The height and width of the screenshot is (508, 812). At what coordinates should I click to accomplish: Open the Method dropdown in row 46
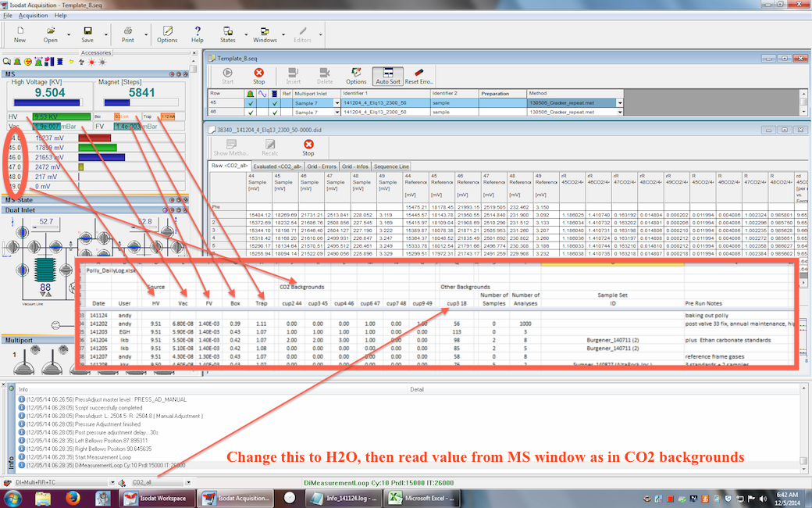[x=620, y=112]
